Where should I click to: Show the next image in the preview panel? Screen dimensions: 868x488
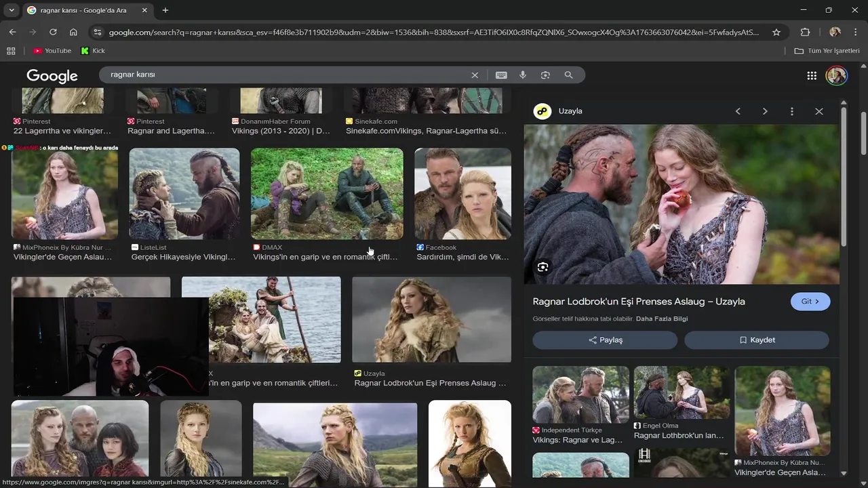[765, 111]
